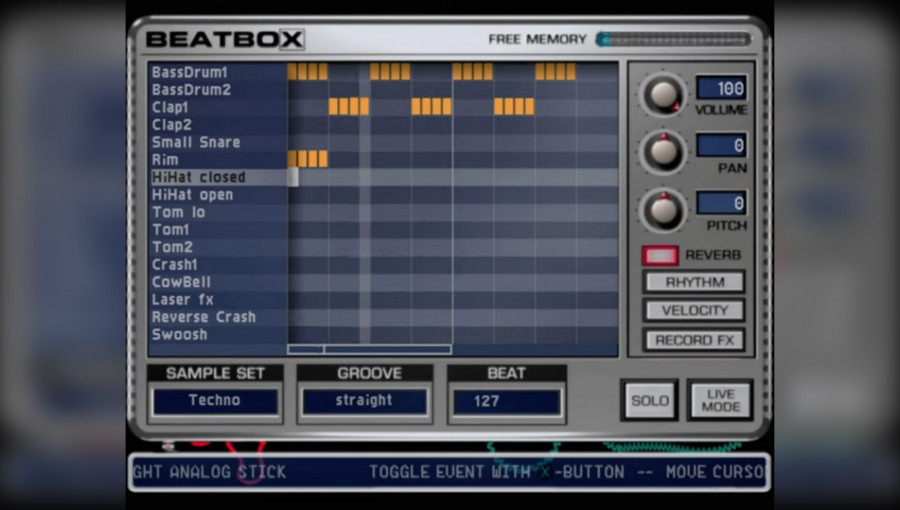This screenshot has height=510, width=900.
Task: Open the Beat tempo field showing 127
Action: pyautogui.click(x=507, y=401)
